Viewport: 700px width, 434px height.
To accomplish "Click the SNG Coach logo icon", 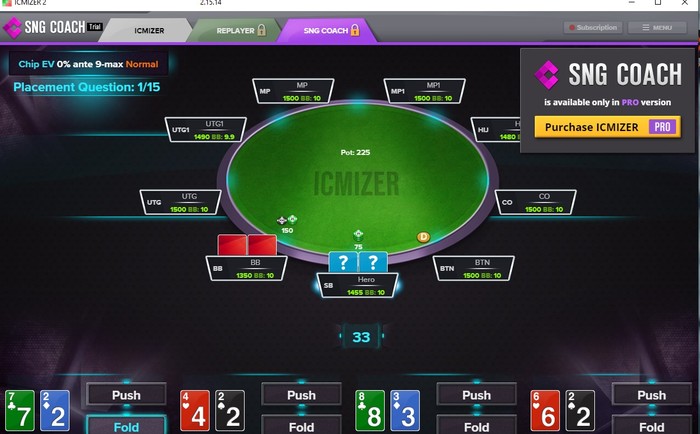I will pos(12,28).
